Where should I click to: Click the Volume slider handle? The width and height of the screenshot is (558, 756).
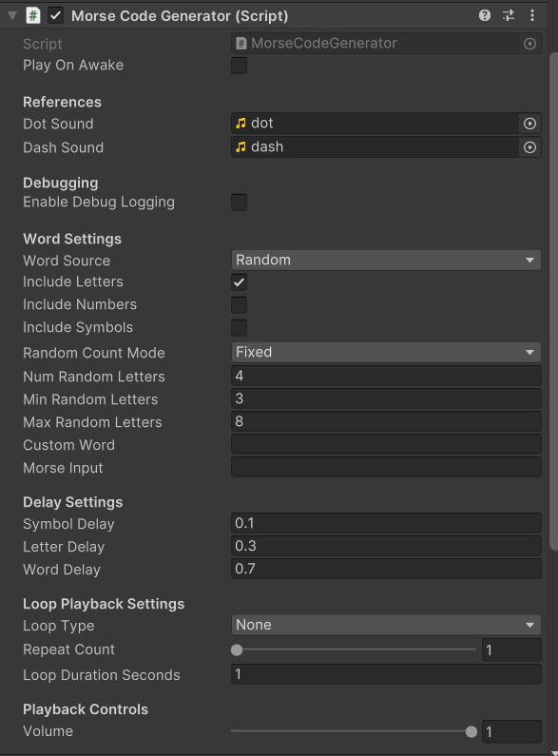471,732
